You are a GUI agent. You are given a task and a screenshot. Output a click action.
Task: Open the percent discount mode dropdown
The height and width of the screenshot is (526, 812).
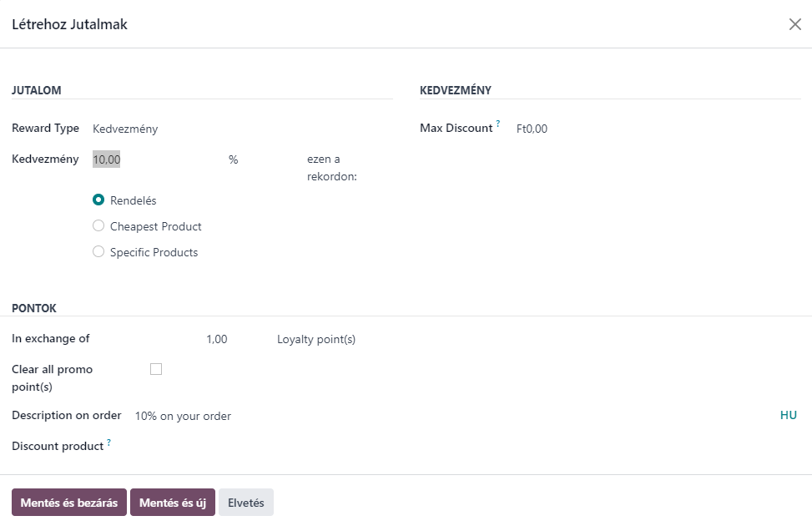click(x=264, y=159)
